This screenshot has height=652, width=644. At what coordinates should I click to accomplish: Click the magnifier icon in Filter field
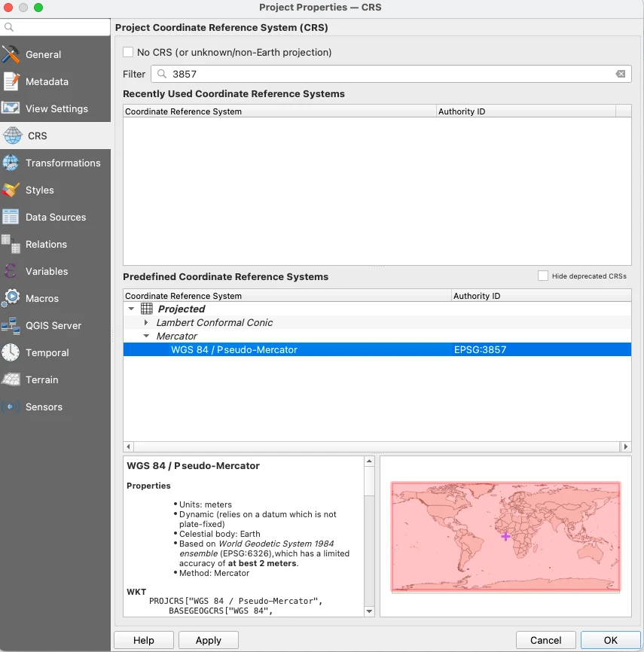pos(162,74)
